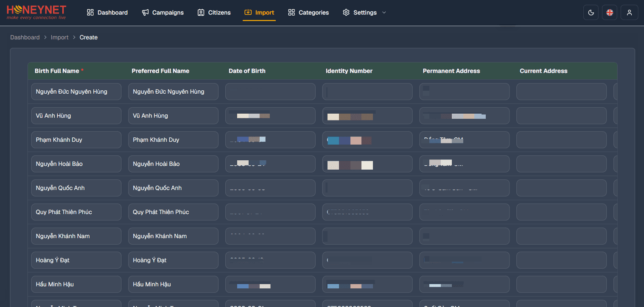Edit birth name Nguyễn Quốc Anh
644x307 pixels.
76,188
